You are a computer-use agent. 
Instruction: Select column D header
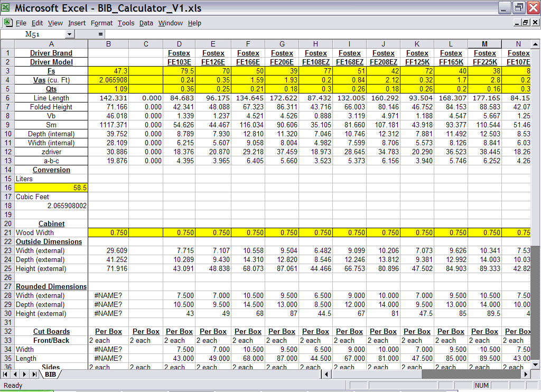[x=179, y=44]
